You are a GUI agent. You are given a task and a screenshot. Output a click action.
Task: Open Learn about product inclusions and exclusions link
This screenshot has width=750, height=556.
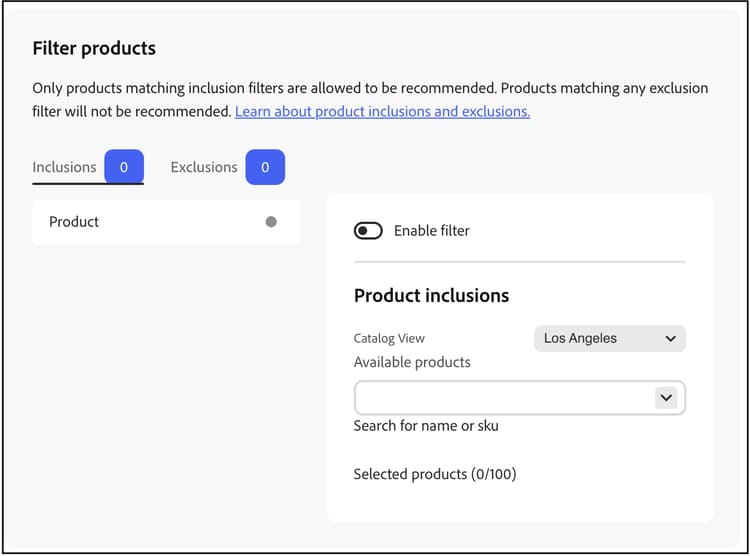click(x=382, y=112)
